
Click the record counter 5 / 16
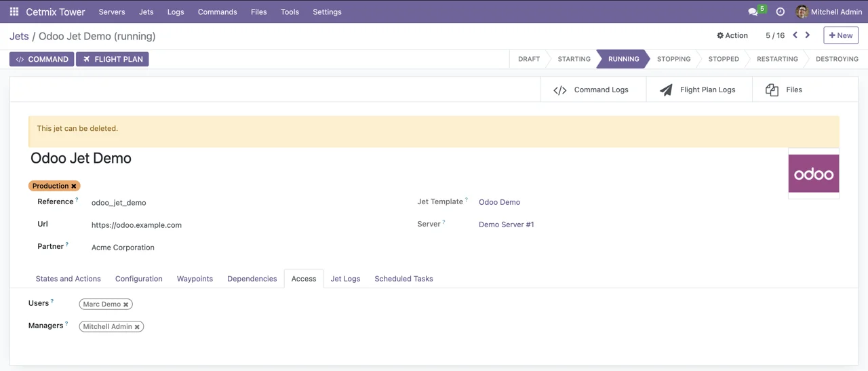coord(775,35)
